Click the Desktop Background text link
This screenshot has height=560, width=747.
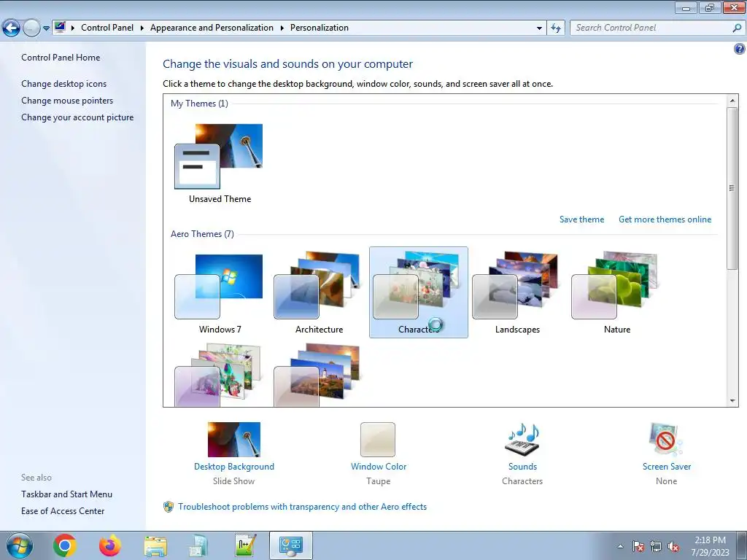pos(234,467)
